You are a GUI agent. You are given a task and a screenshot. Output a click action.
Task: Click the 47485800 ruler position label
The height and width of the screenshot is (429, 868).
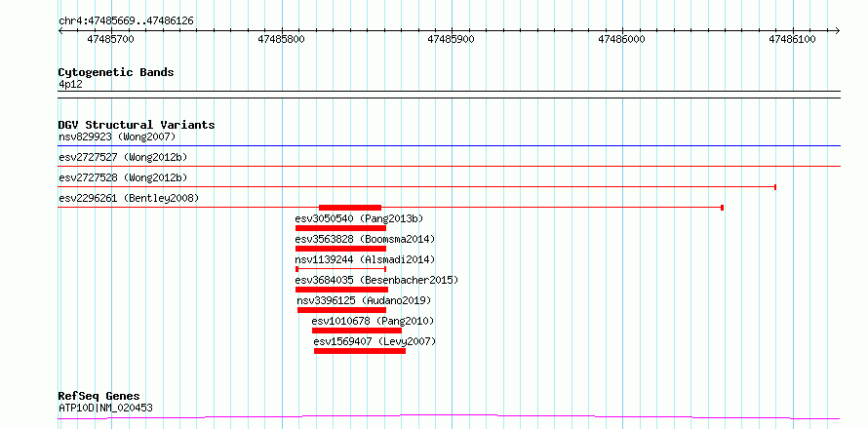281,39
